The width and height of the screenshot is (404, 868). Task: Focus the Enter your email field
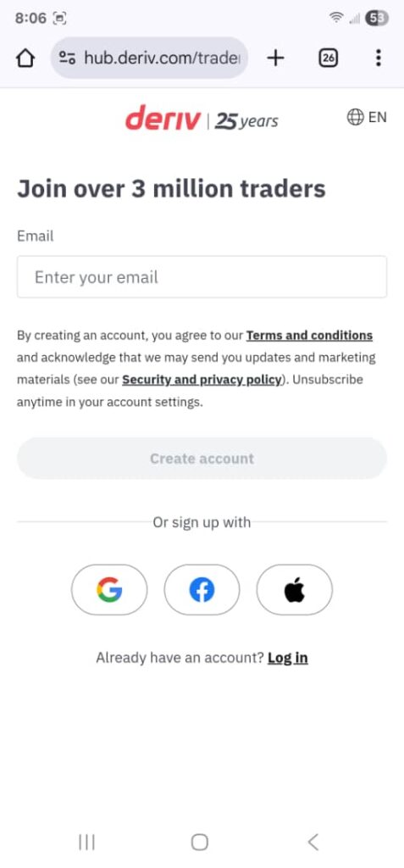(x=202, y=277)
